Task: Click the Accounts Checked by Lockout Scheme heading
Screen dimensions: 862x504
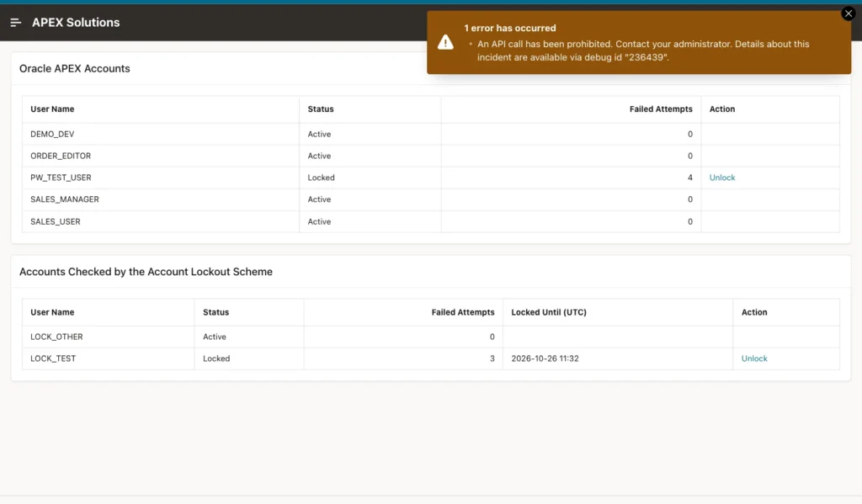Action: click(146, 272)
